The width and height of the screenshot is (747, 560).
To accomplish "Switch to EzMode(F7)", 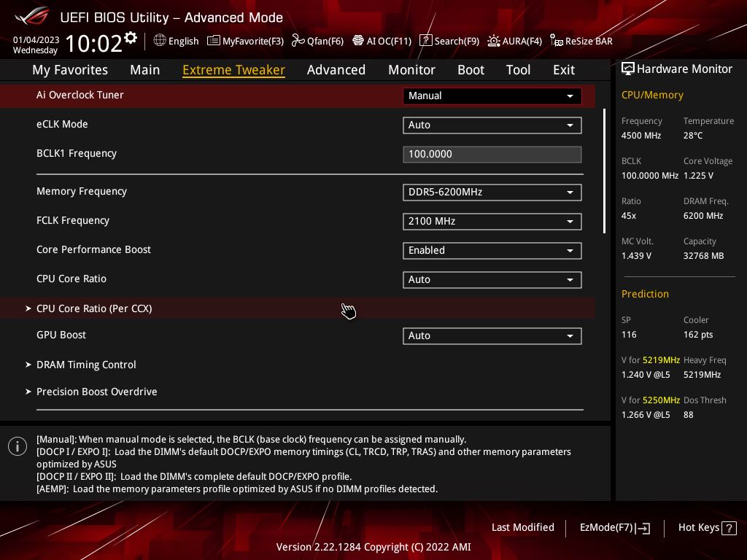I will 614,528.
